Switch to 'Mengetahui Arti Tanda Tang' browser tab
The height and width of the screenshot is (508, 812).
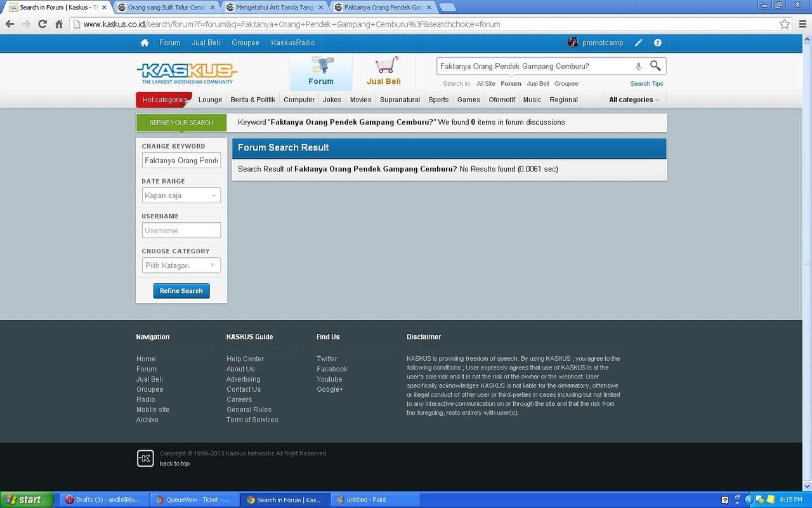[x=274, y=8]
